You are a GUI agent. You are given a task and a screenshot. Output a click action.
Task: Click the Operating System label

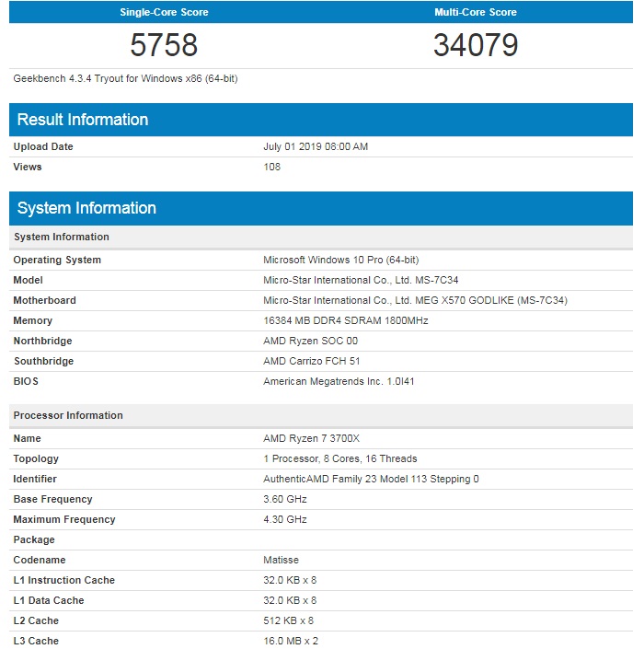tap(57, 260)
